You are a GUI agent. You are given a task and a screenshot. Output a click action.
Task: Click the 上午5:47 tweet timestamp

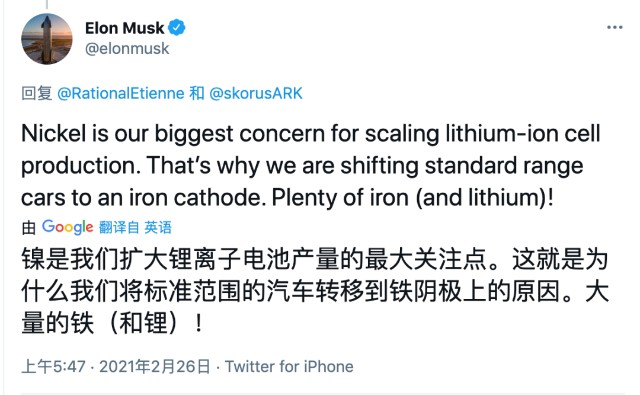pyautogui.click(x=53, y=366)
